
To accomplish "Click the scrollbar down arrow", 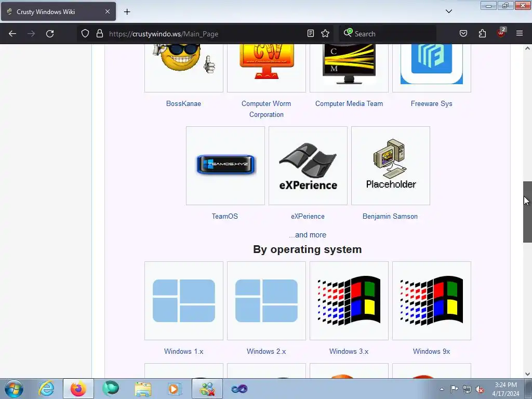I will point(527,374).
